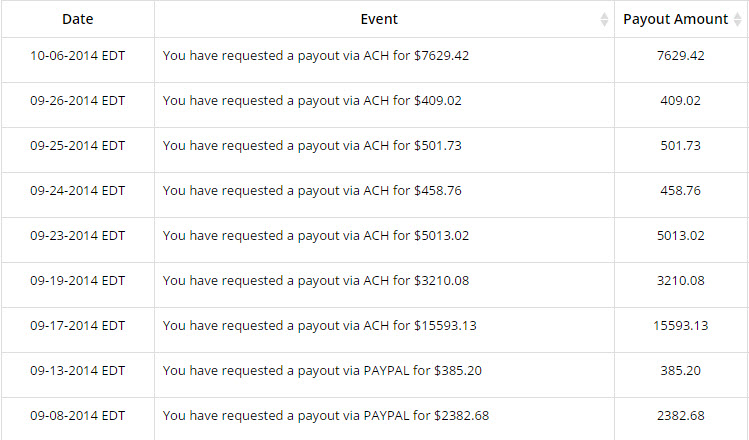Select the 09-25-2014 EDT date cell
Image resolution: width=749 pixels, height=440 pixels.
coord(78,146)
